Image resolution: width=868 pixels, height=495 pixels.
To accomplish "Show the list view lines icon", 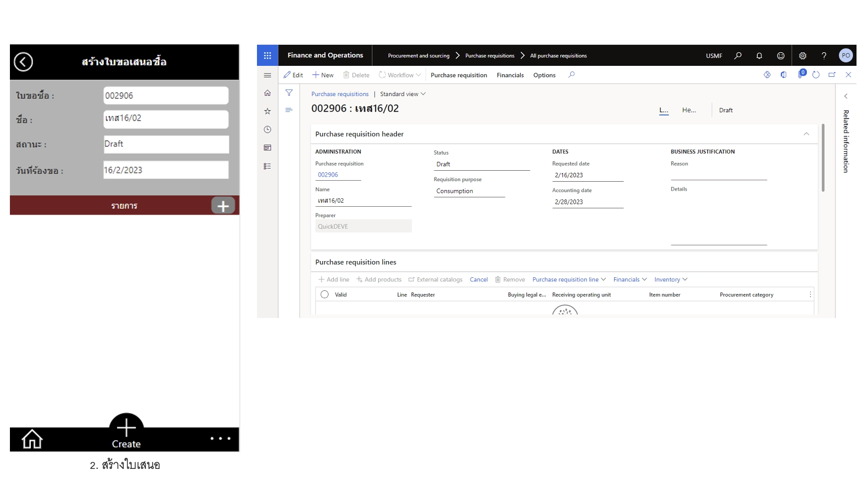I will click(289, 110).
